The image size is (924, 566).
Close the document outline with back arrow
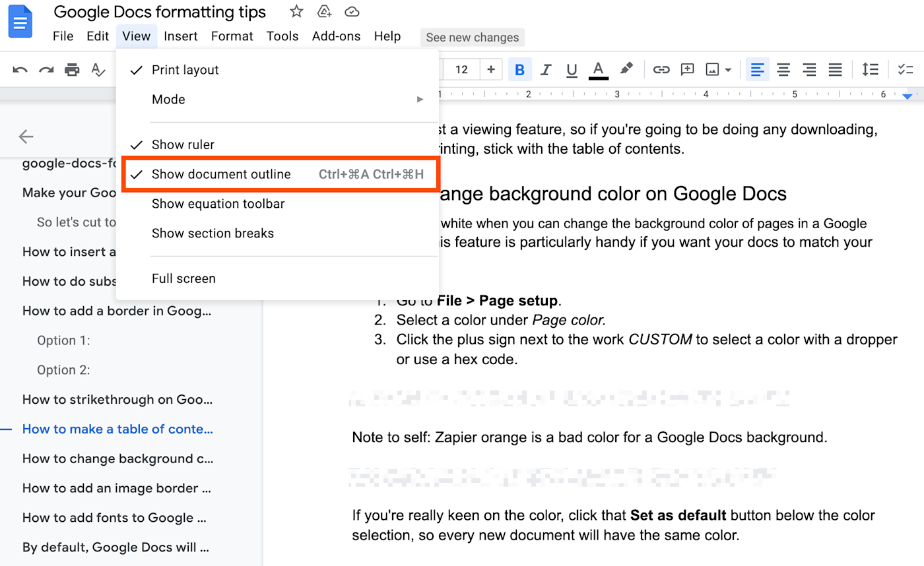26,137
